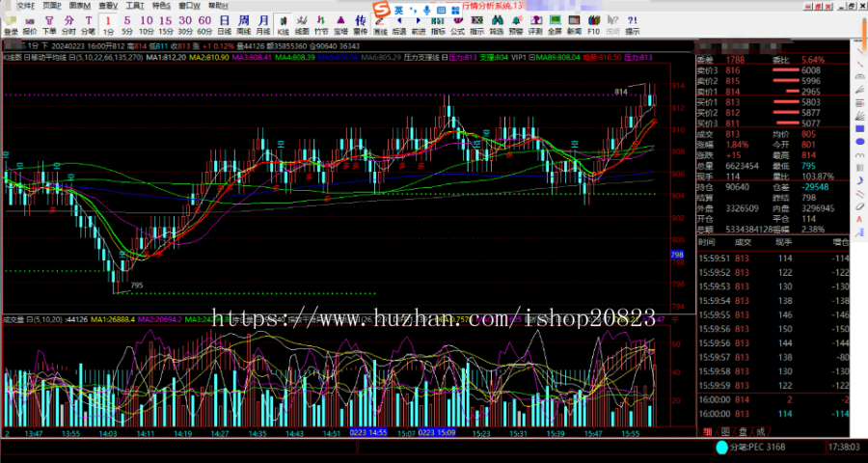The image size is (868, 463).
Task: Activate the 画线 drawing tool icon
Action: pyautogui.click(x=380, y=25)
